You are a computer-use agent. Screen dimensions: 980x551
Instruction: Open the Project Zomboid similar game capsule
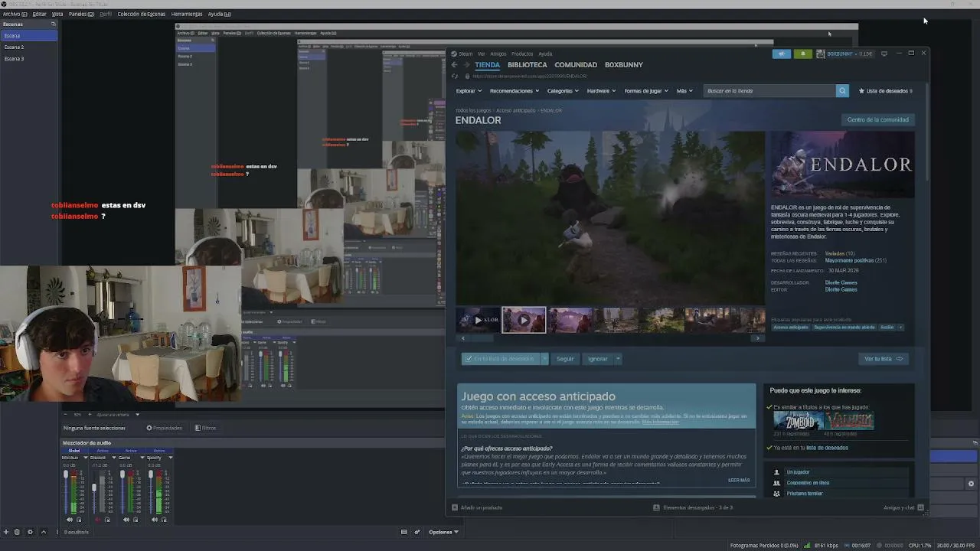(x=798, y=421)
